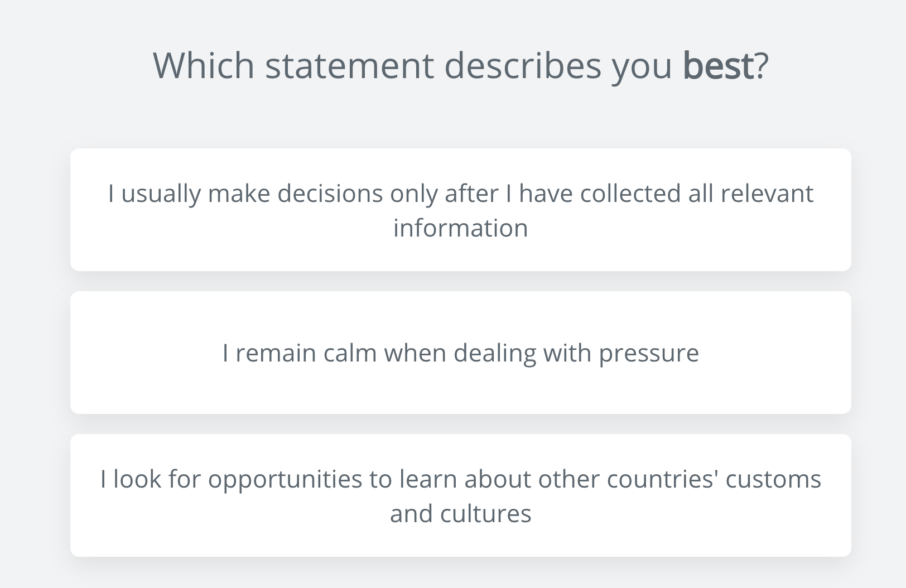
Task: Click the 'Which statement describes you best?' heading
Action: (461, 66)
